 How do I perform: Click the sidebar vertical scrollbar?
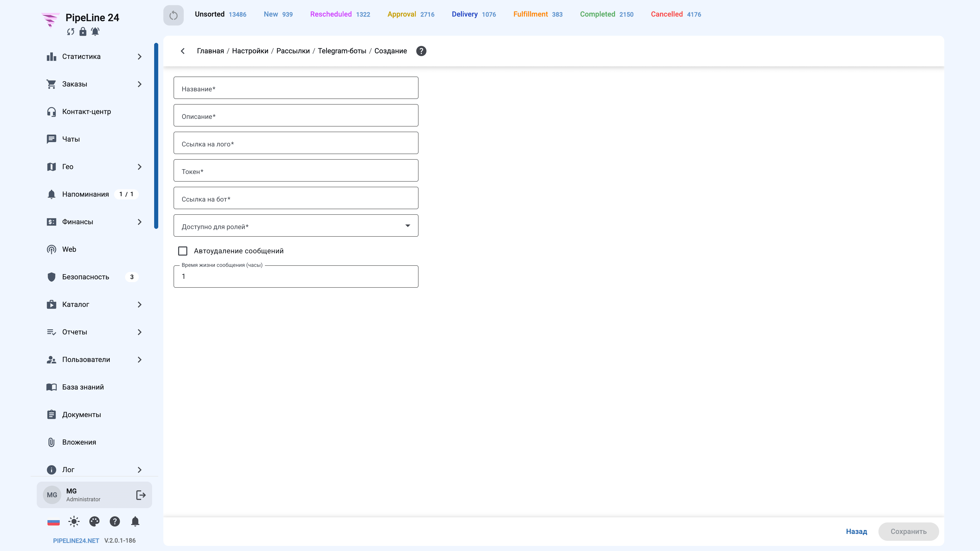[156, 136]
